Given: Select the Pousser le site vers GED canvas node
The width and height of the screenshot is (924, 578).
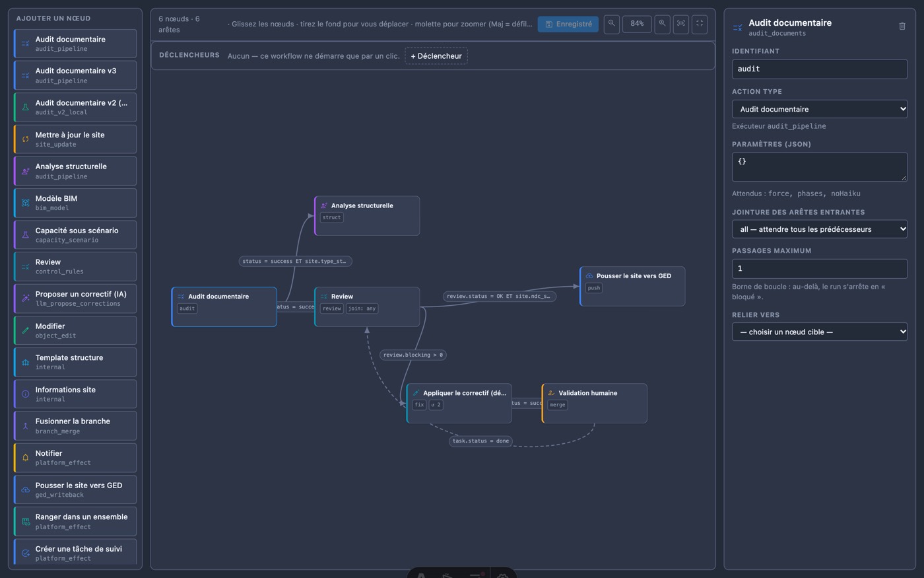Looking at the screenshot, I should point(632,286).
